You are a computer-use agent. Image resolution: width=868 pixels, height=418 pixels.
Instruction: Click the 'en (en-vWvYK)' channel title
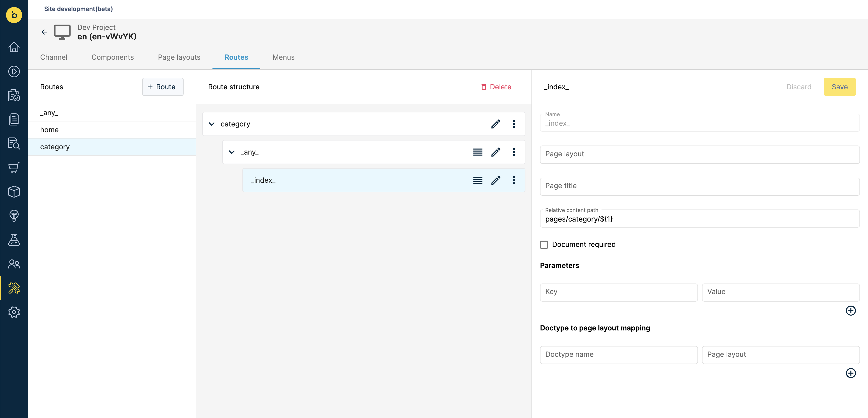(107, 36)
